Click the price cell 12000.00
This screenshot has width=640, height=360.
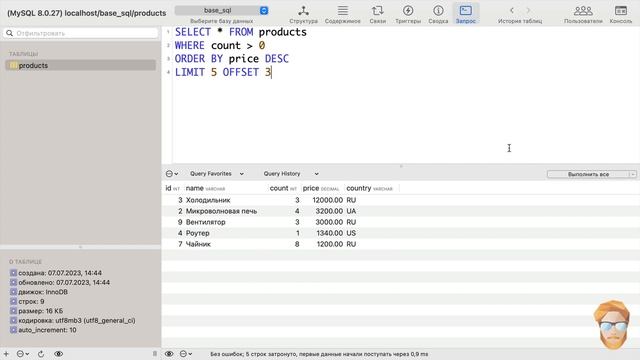(x=327, y=200)
